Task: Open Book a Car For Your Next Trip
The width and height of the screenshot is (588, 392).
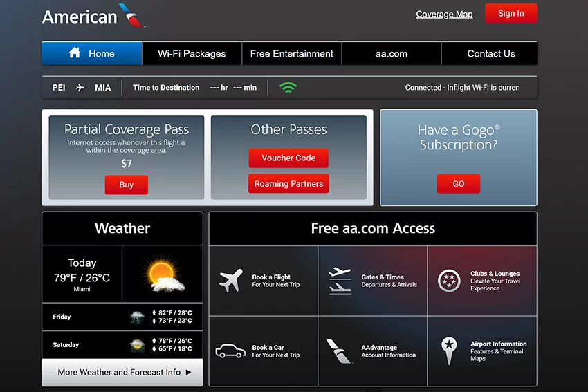Action: click(x=264, y=351)
